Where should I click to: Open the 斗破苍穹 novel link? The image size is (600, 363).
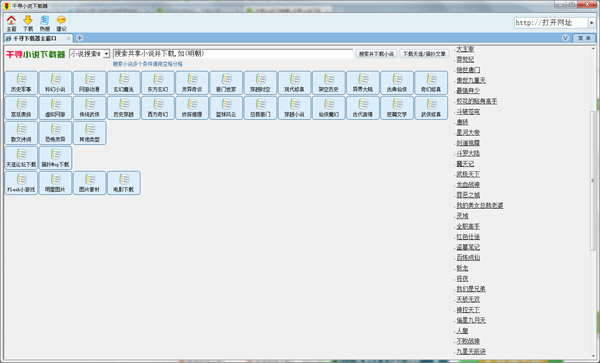(x=468, y=112)
